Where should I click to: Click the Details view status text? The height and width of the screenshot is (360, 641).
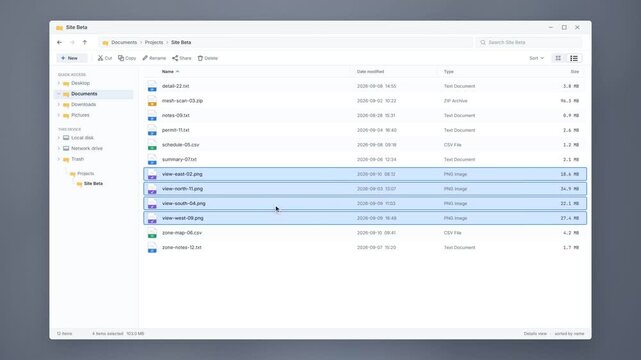coord(535,334)
